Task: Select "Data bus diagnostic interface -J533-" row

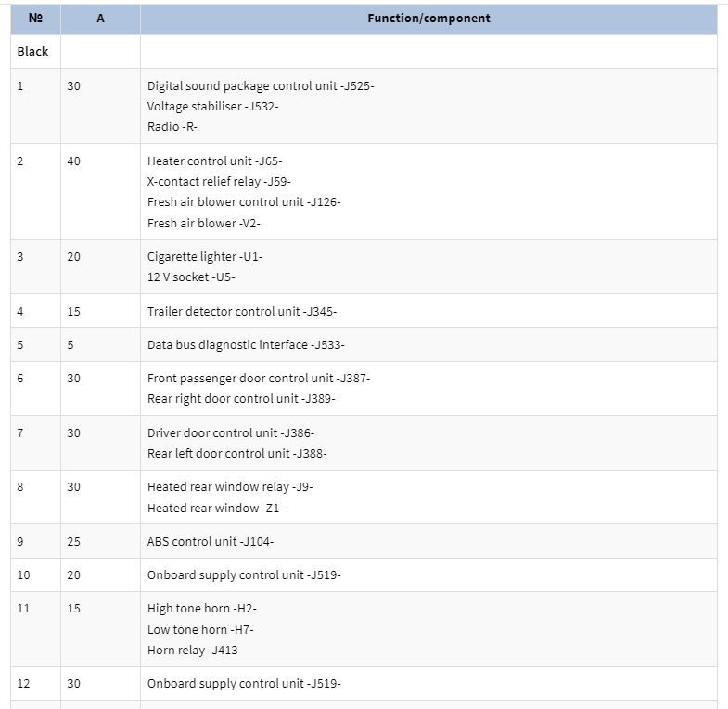Action: pyautogui.click(x=364, y=344)
